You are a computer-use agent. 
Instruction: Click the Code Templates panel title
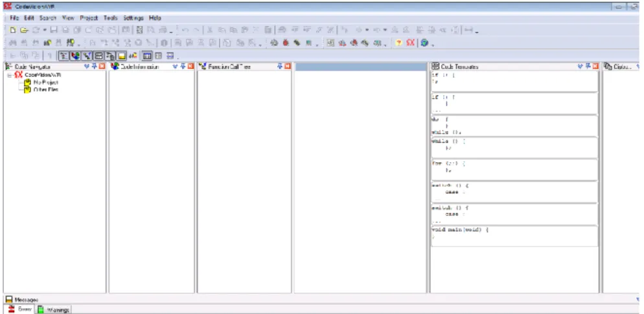pos(459,67)
